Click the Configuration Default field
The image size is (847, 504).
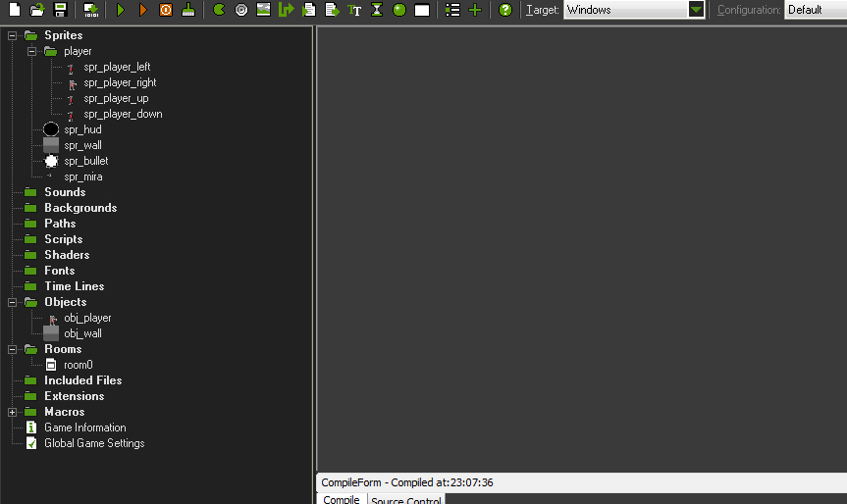[816, 10]
